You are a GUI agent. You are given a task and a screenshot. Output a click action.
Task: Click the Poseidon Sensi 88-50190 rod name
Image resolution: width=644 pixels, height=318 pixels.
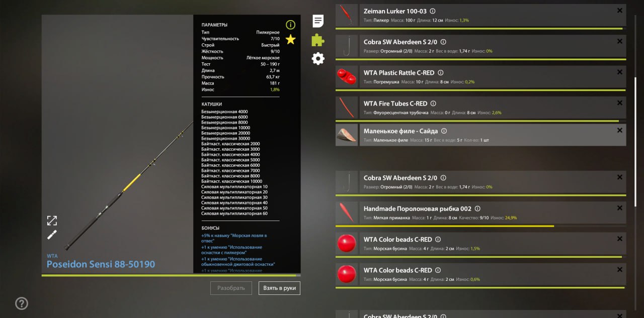(x=101, y=264)
